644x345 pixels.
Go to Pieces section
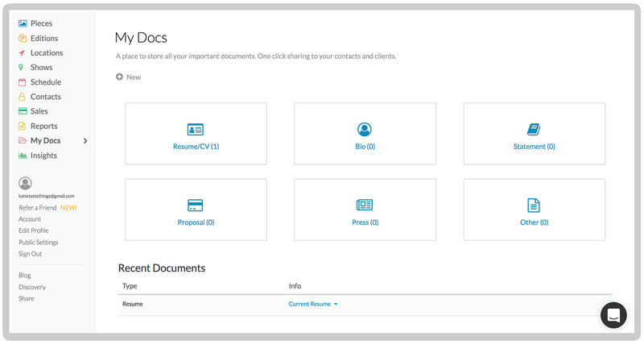pyautogui.click(x=42, y=23)
